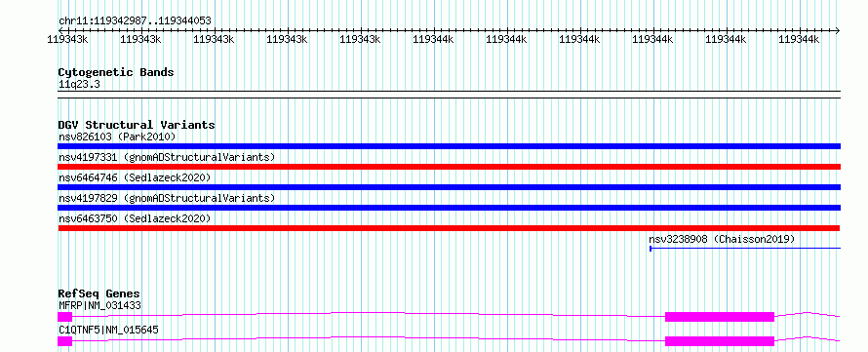
Task: Click the ruler's left arrowhead
Action: (x=60, y=30)
